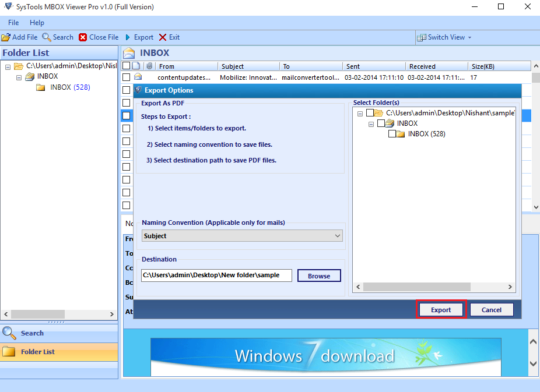Select the C:\Users\admin\Desktop path in Folder List
This screenshot has height=392, width=540.
click(x=71, y=66)
